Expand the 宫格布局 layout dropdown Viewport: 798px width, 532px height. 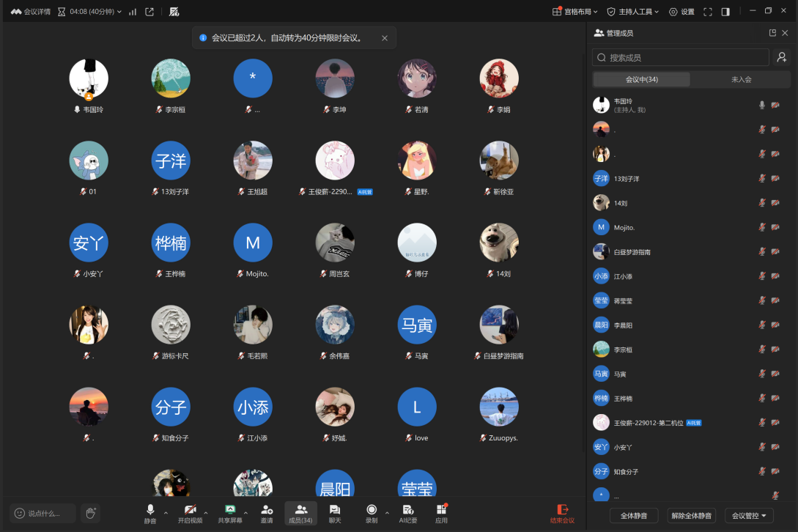click(575, 12)
